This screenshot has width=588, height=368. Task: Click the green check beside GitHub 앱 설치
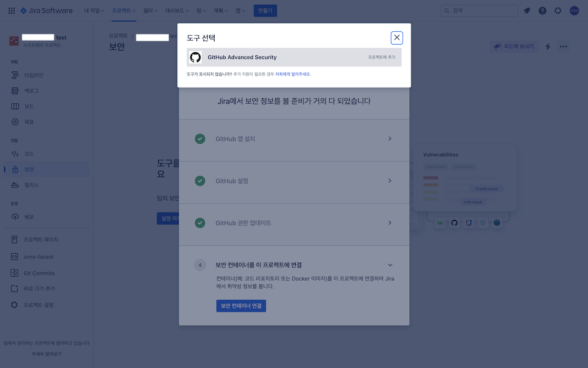(x=200, y=138)
